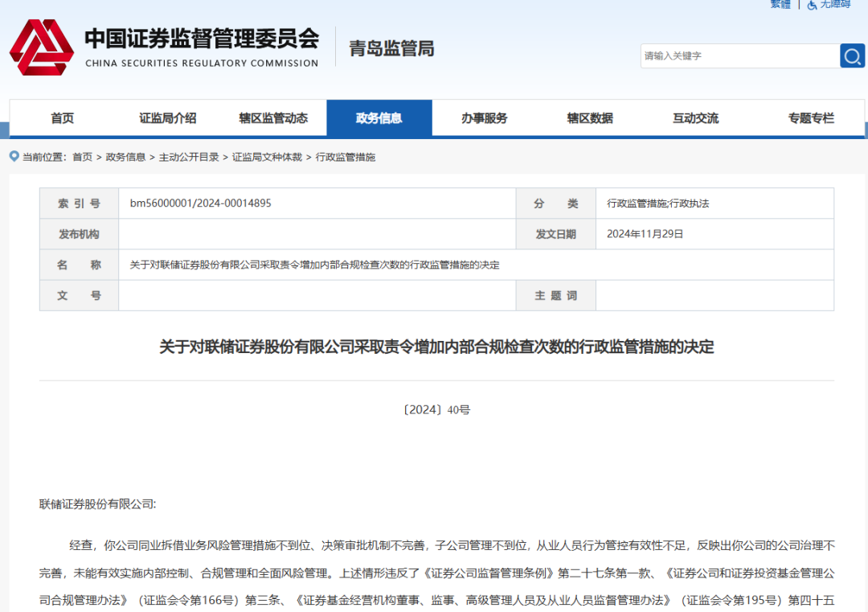Click the main article title heading

pos(436,347)
